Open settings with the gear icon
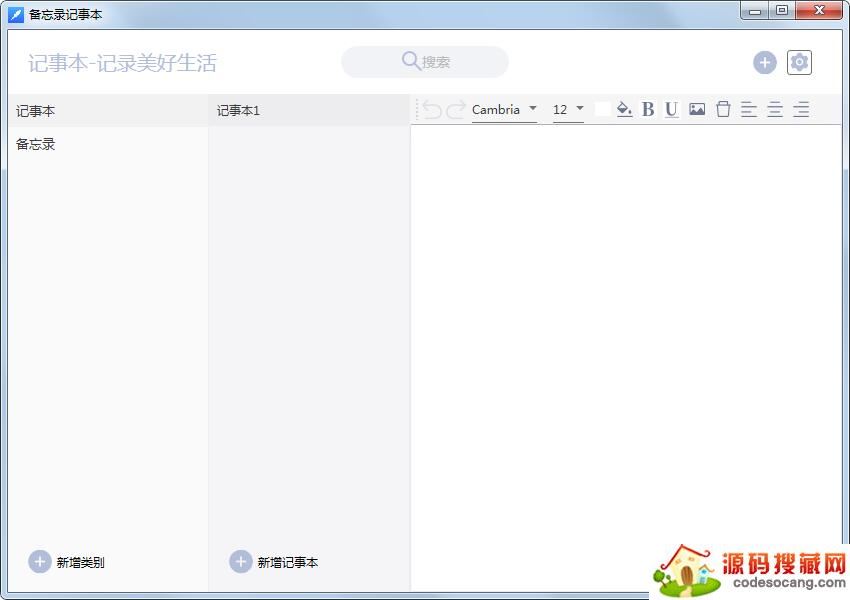850x600 pixels. (799, 63)
